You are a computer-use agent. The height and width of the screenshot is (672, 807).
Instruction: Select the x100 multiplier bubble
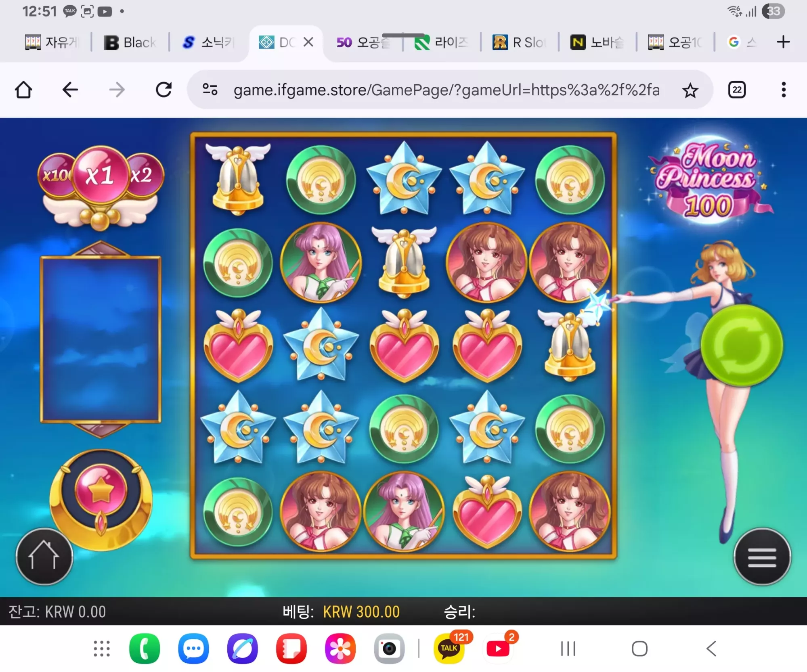pyautogui.click(x=57, y=175)
